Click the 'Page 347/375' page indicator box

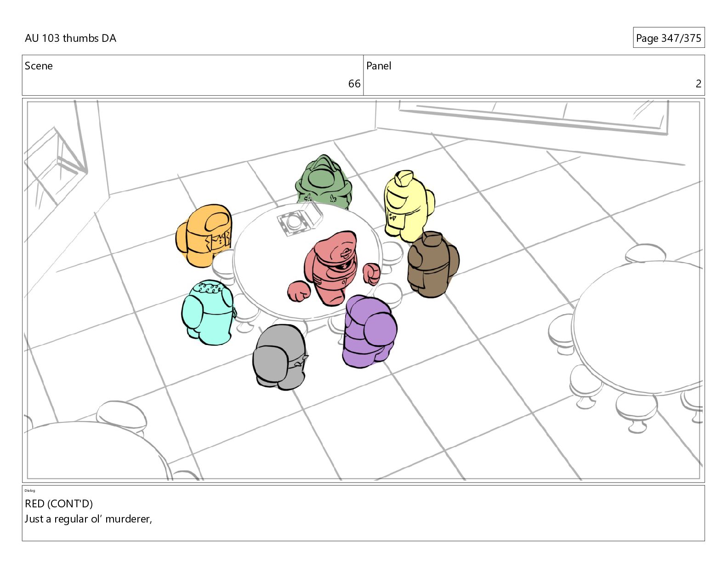click(x=668, y=38)
